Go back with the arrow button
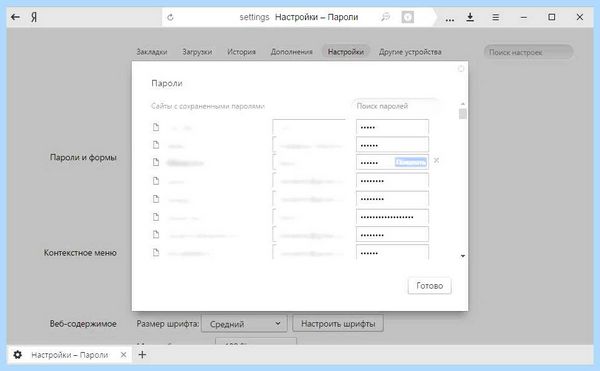Viewport: 600px width, 371px height. point(15,17)
